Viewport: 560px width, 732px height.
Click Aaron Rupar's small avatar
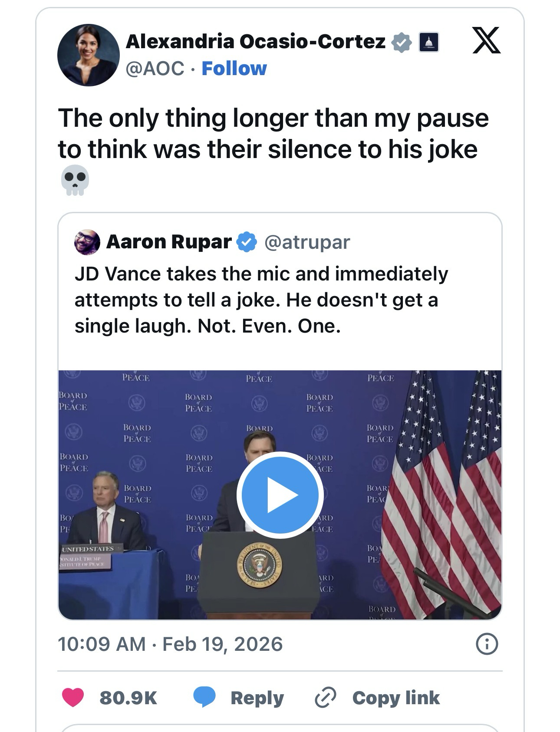click(x=87, y=242)
